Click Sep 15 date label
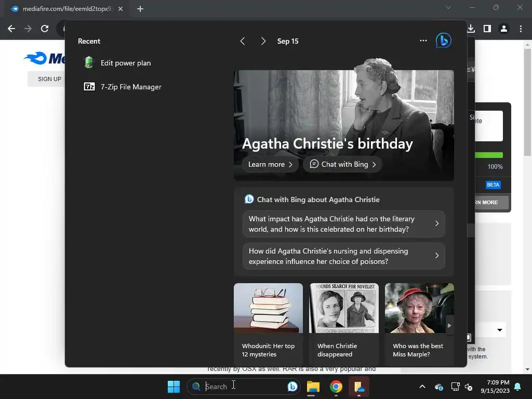The image size is (532, 399). pyautogui.click(x=288, y=42)
